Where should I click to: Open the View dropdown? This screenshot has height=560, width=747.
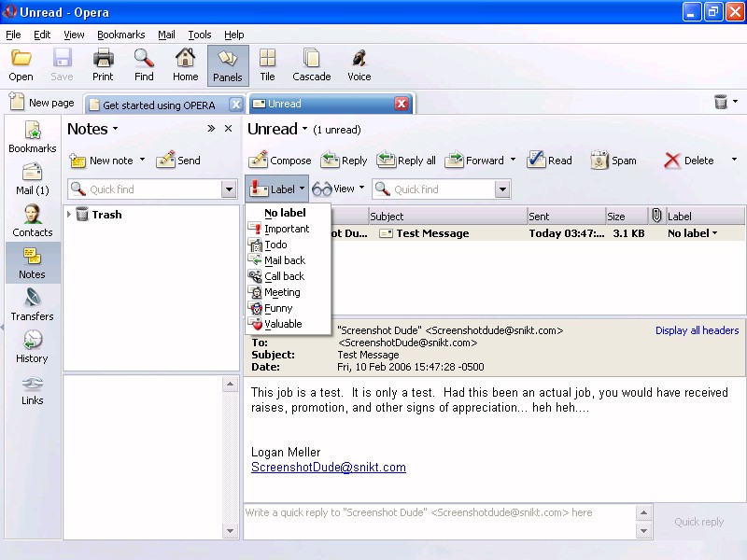(338, 189)
